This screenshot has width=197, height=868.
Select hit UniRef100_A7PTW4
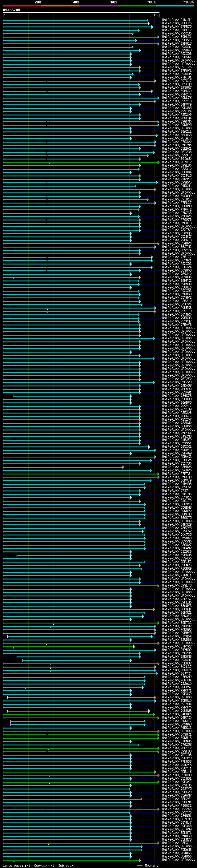177,474
